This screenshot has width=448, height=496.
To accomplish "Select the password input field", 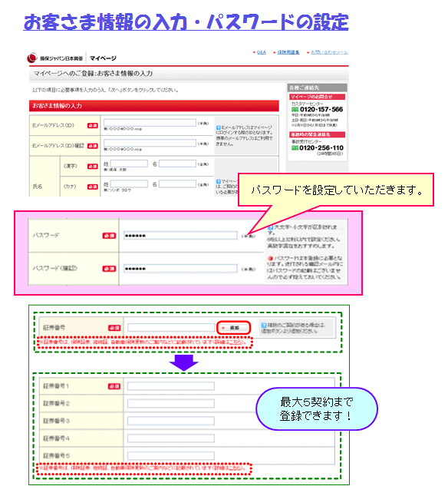I will (180, 236).
